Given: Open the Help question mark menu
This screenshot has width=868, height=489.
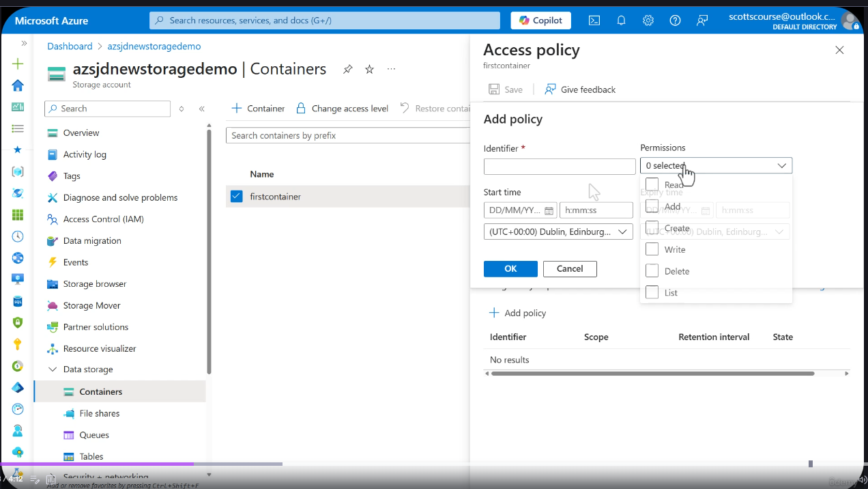Looking at the screenshot, I should (x=675, y=20).
